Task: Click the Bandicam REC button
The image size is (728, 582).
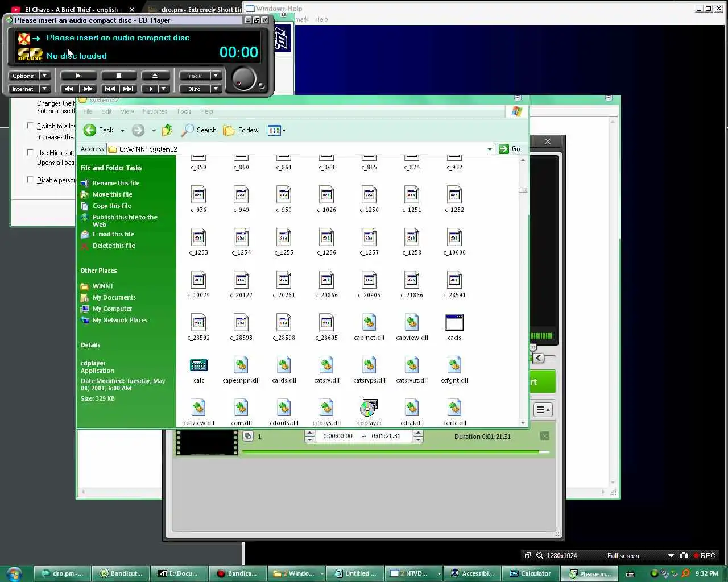Action: coord(704,556)
